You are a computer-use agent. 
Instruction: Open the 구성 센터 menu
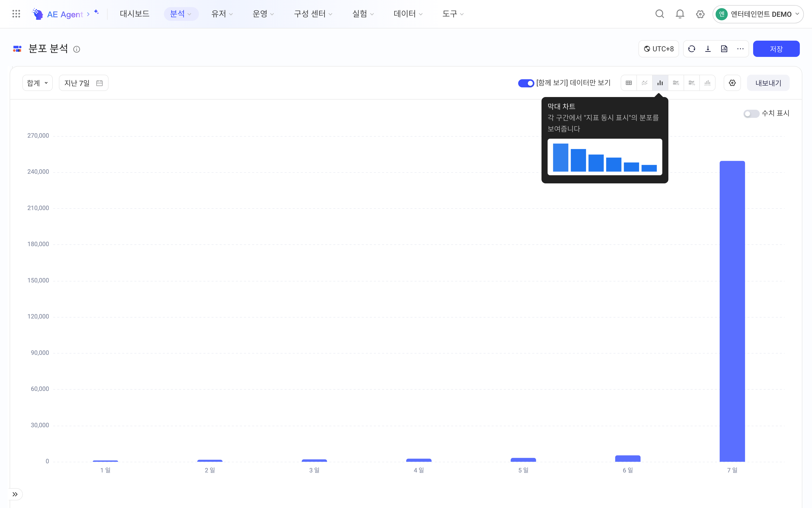tap(313, 14)
